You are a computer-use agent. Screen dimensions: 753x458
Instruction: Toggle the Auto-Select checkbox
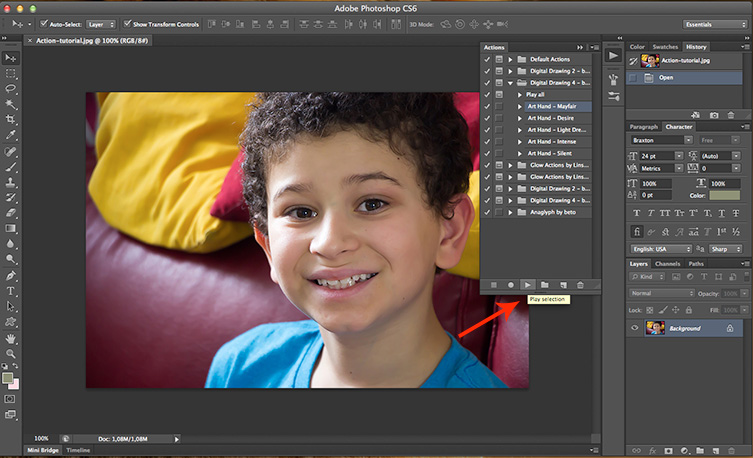pos(41,24)
